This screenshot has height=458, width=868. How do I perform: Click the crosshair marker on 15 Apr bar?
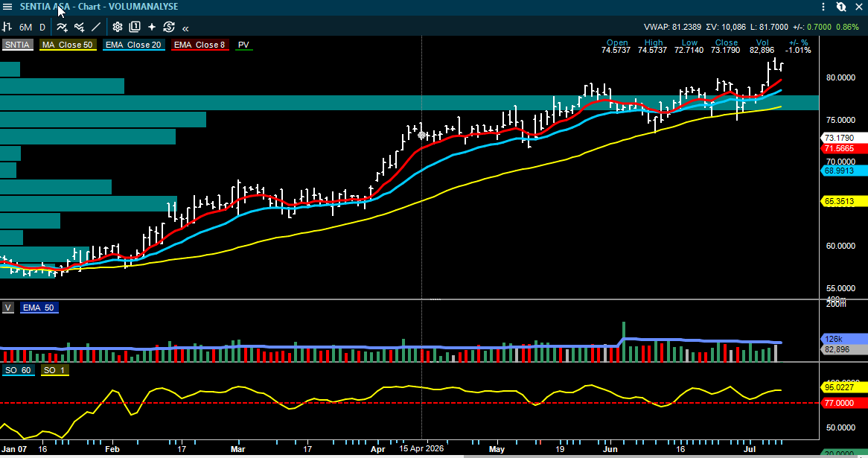422,135
